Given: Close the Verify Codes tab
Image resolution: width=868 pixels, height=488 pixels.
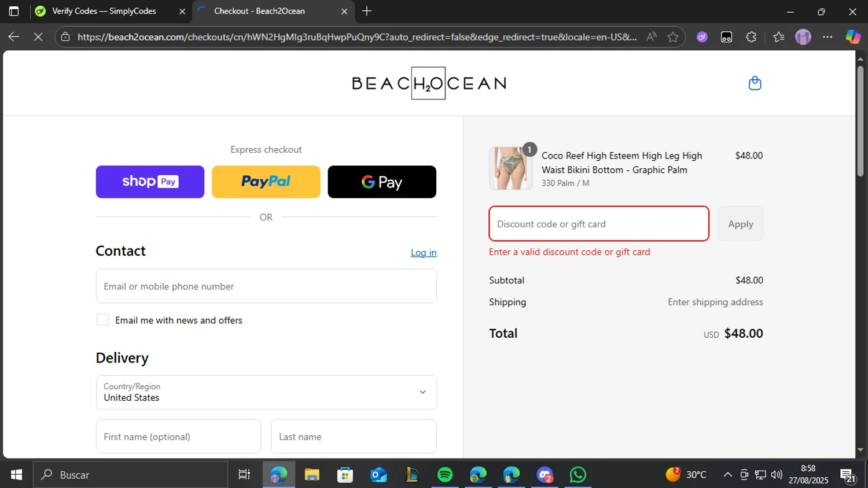Looking at the screenshot, I should click(x=182, y=11).
